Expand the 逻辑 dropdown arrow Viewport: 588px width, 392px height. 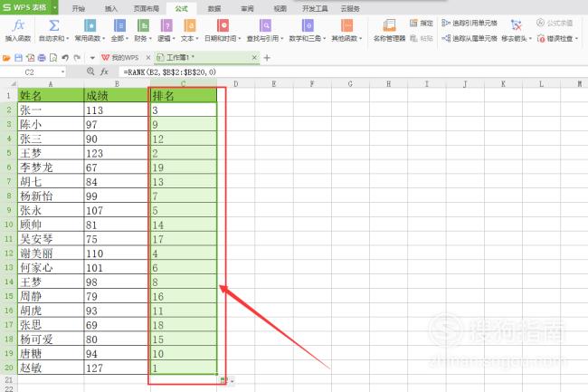174,39
